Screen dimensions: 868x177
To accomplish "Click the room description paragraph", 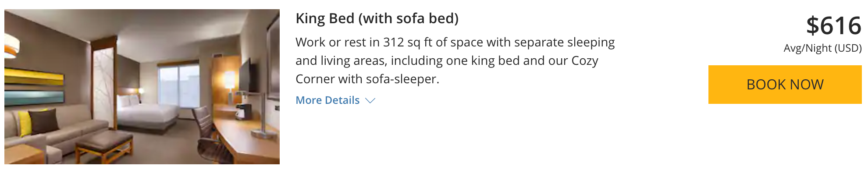I will point(455,60).
